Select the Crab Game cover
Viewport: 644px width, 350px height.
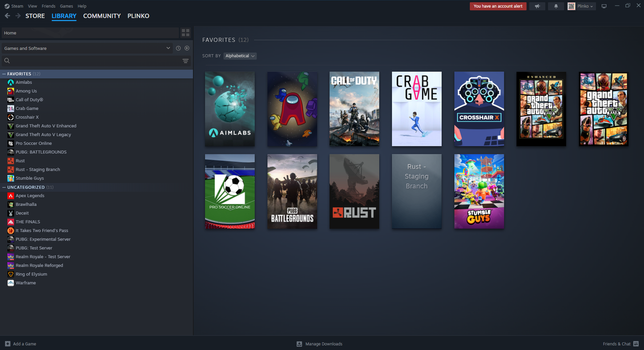pyautogui.click(x=417, y=109)
